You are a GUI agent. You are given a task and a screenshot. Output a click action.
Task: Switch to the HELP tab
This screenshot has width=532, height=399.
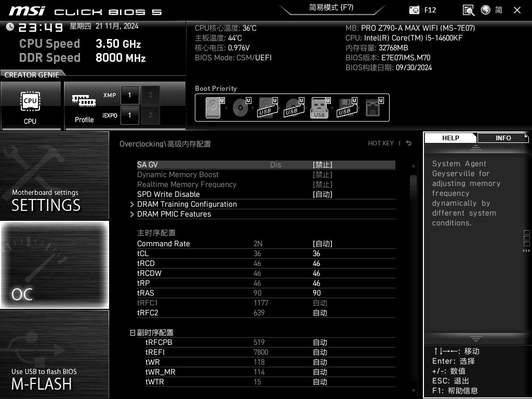point(450,138)
